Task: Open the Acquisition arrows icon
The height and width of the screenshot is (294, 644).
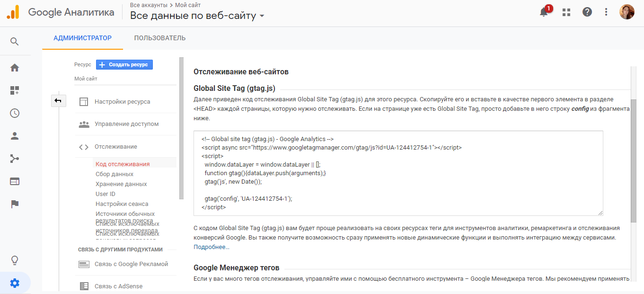Action: tap(15, 159)
